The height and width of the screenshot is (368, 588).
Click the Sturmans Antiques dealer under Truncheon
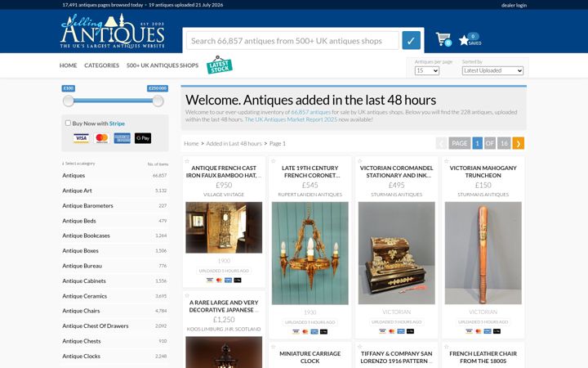click(x=483, y=195)
